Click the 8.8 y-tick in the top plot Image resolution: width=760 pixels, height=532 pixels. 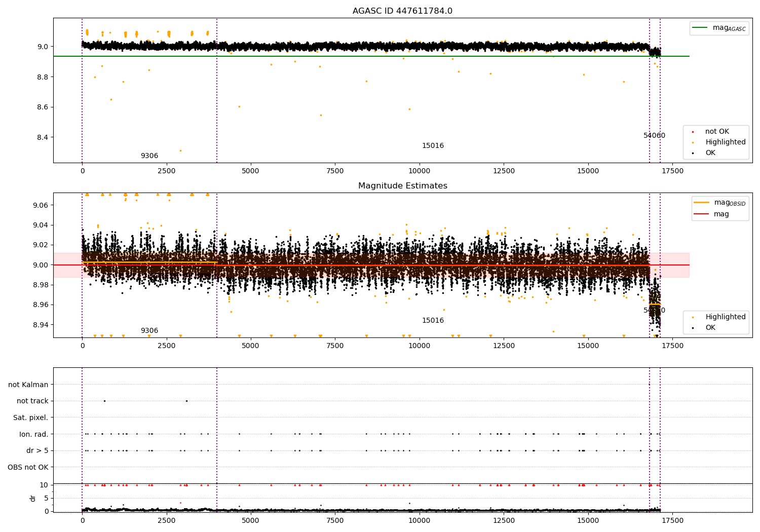tap(42, 77)
